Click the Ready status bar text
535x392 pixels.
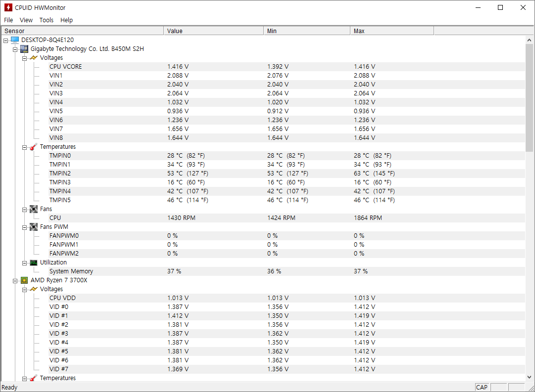tap(9, 388)
